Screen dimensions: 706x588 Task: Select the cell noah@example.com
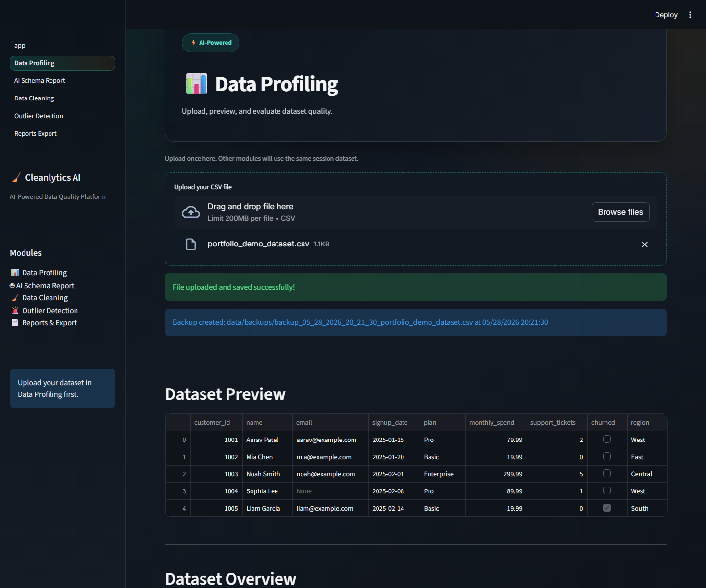pyautogui.click(x=330, y=474)
